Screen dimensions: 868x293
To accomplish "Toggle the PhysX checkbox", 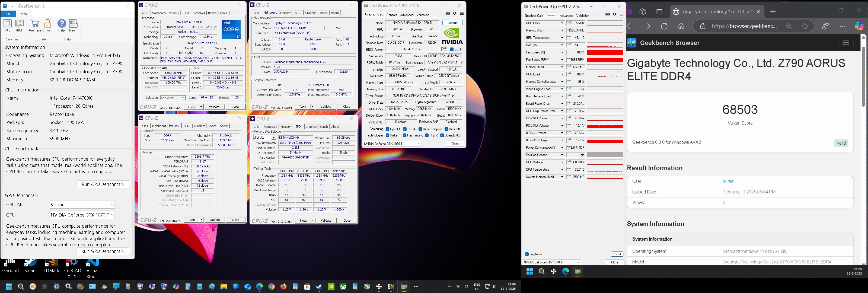I will (427, 136).
